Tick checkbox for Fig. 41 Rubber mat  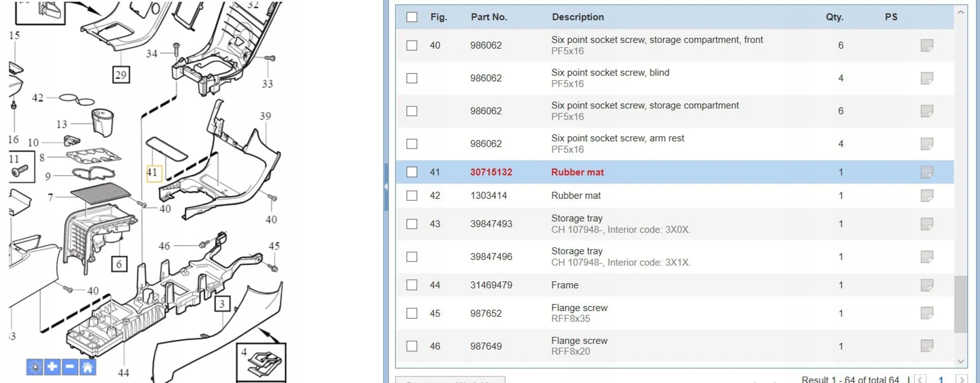coord(412,172)
